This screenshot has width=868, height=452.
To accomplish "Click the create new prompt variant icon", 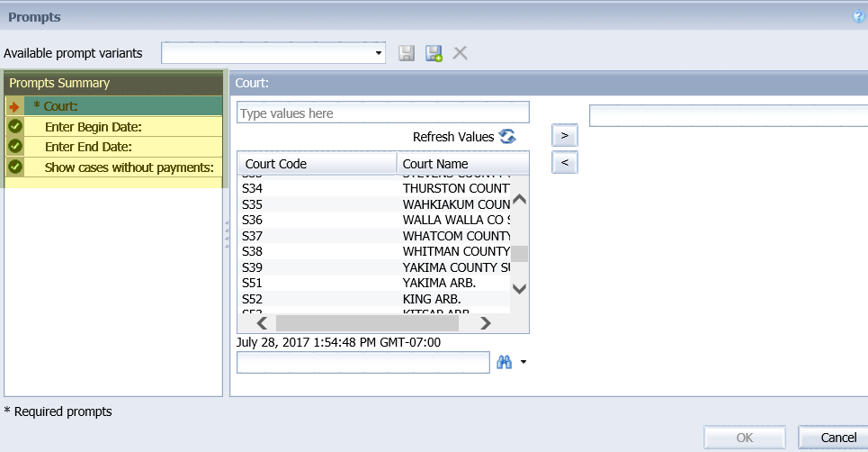I will pos(434,53).
